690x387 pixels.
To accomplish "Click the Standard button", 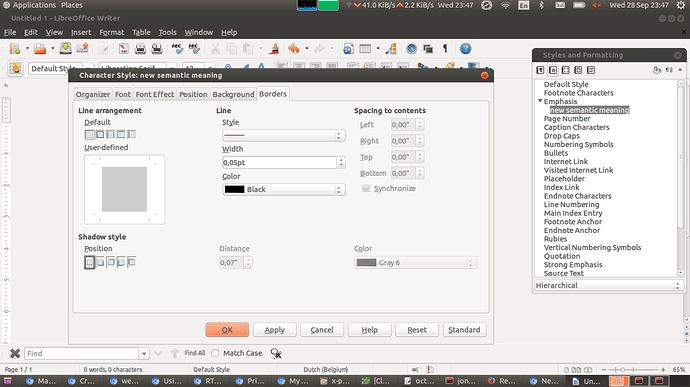I will click(464, 330).
